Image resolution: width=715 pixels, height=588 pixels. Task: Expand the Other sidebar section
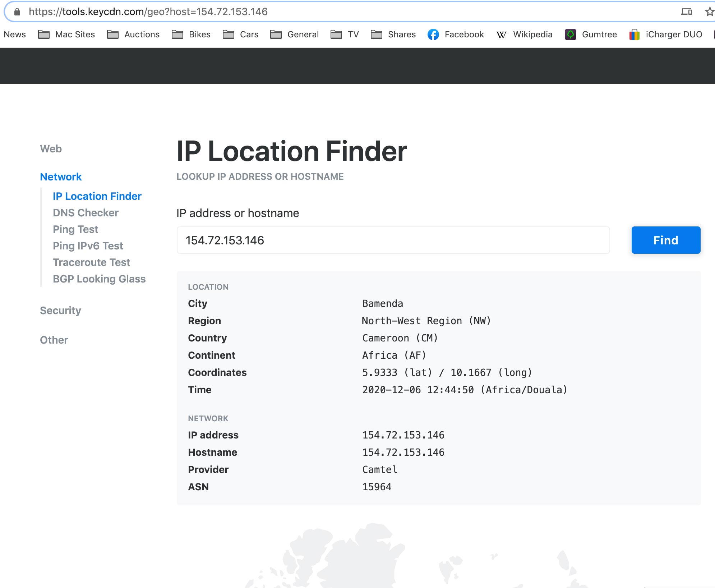(x=54, y=340)
